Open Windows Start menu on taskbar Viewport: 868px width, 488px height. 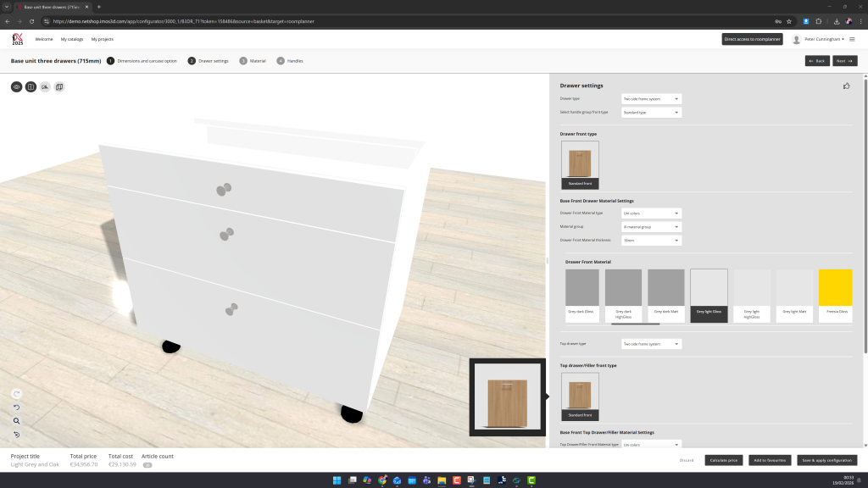[x=337, y=480]
